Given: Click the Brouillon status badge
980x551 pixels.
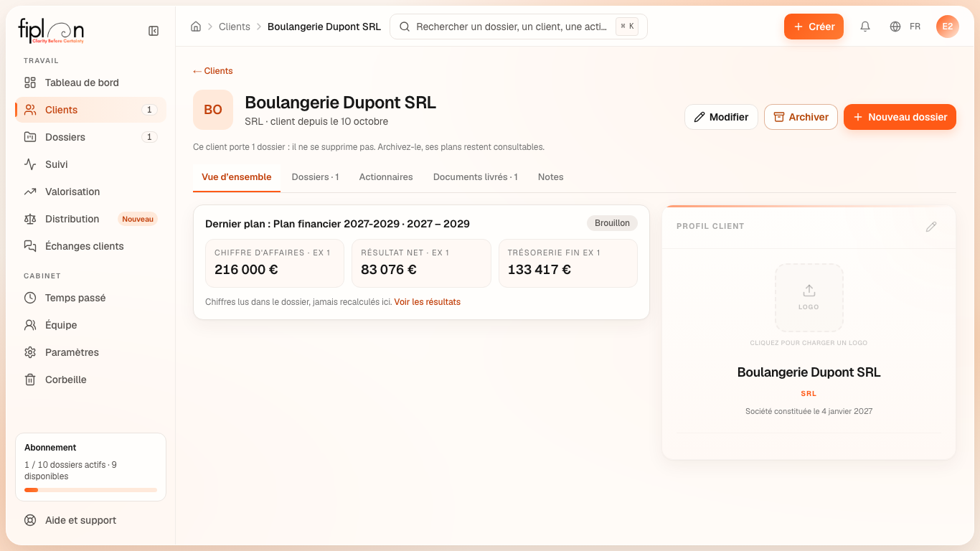Looking at the screenshot, I should pyautogui.click(x=612, y=223).
